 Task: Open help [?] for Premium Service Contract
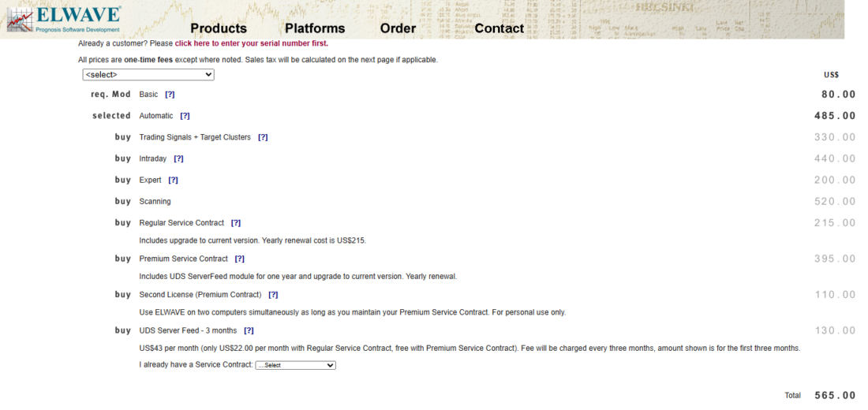[x=240, y=259]
